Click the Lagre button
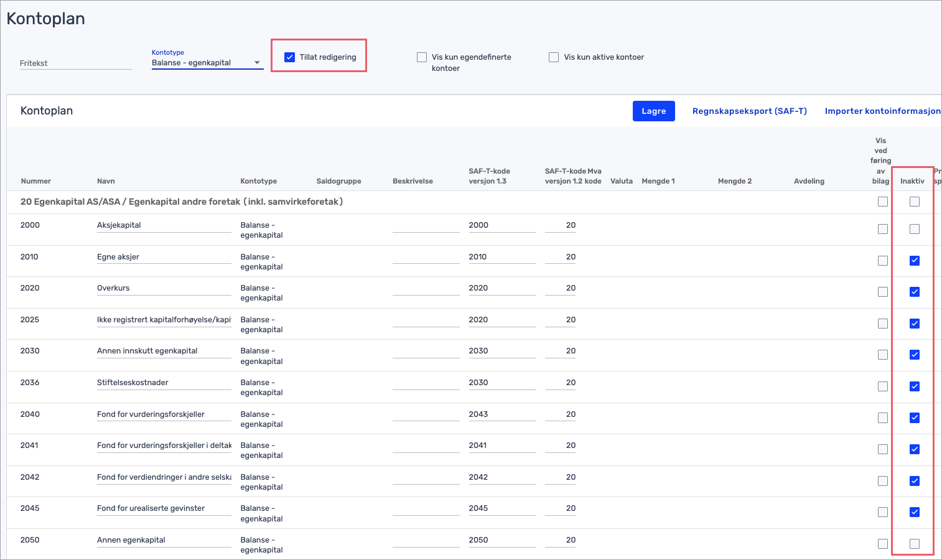 pyautogui.click(x=653, y=111)
